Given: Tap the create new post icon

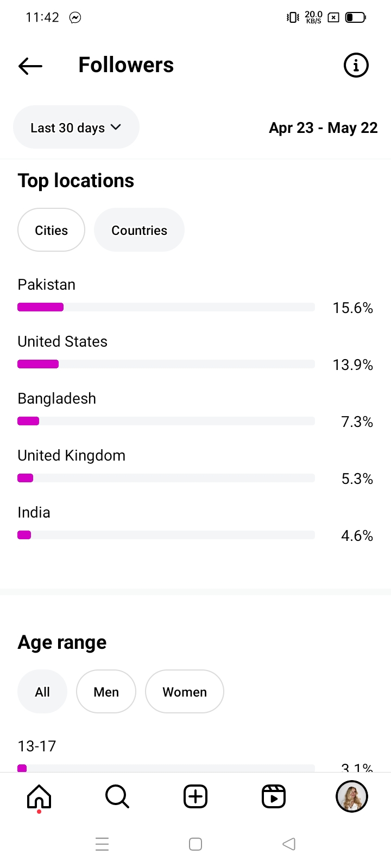Looking at the screenshot, I should point(195,796).
